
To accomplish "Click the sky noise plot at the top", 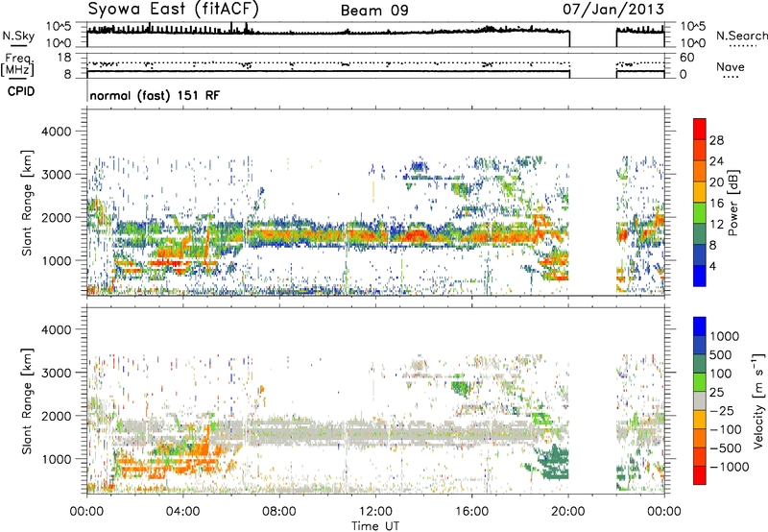I will click(375, 35).
